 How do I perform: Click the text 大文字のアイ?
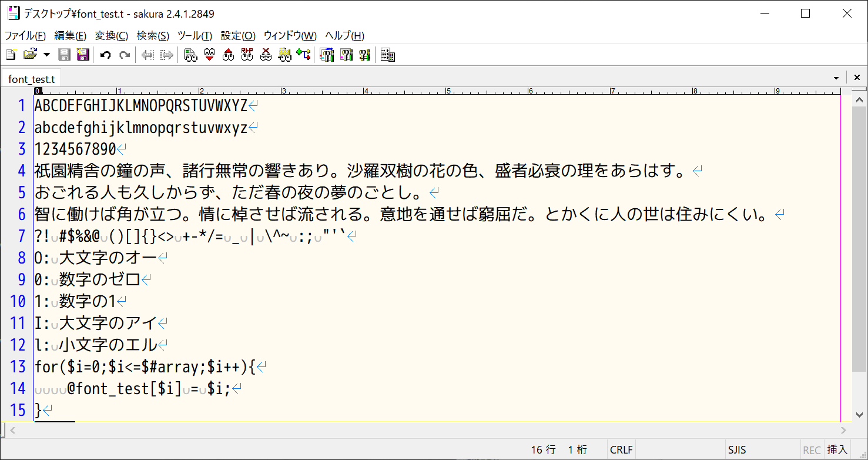pos(108,324)
